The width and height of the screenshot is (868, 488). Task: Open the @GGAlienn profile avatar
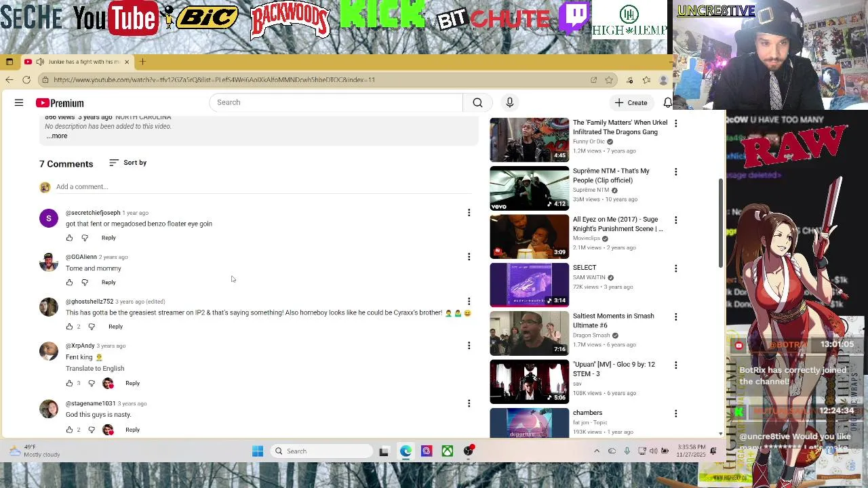click(49, 262)
